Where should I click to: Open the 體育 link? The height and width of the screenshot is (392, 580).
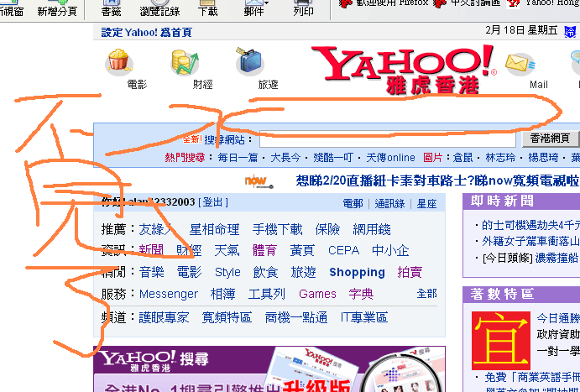coord(264,251)
